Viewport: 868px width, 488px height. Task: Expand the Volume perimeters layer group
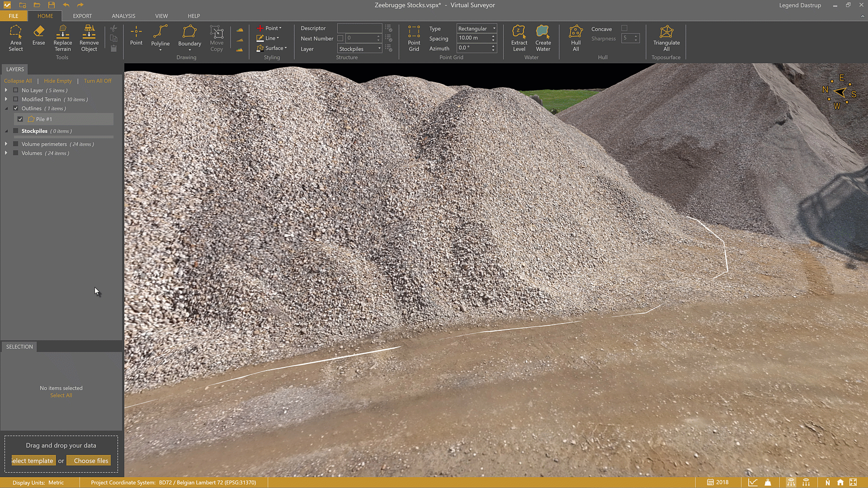click(x=6, y=144)
